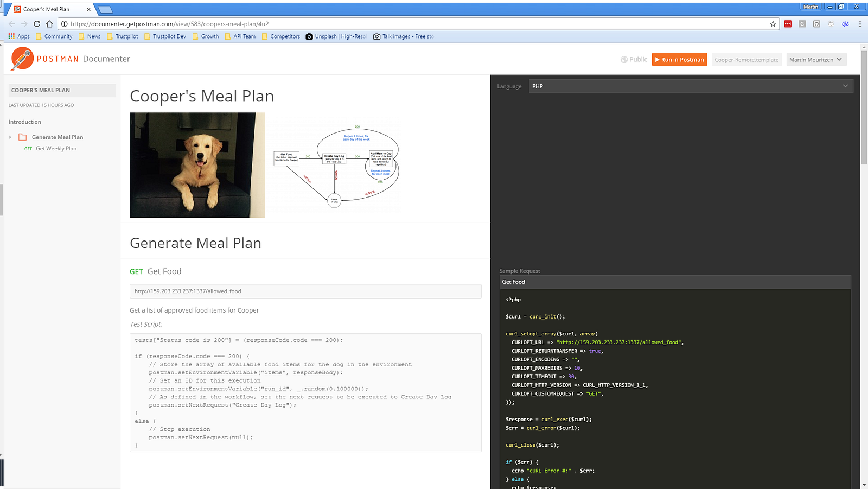The width and height of the screenshot is (868, 489).
Task: Click the red extension icon in toolbar
Action: point(788,24)
